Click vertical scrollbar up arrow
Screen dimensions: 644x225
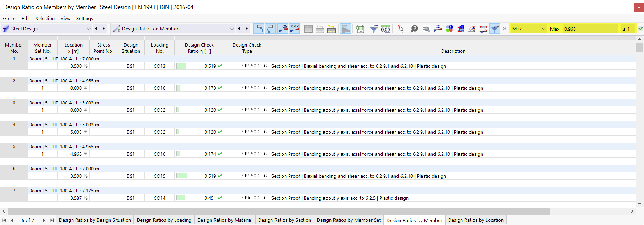(640, 39)
